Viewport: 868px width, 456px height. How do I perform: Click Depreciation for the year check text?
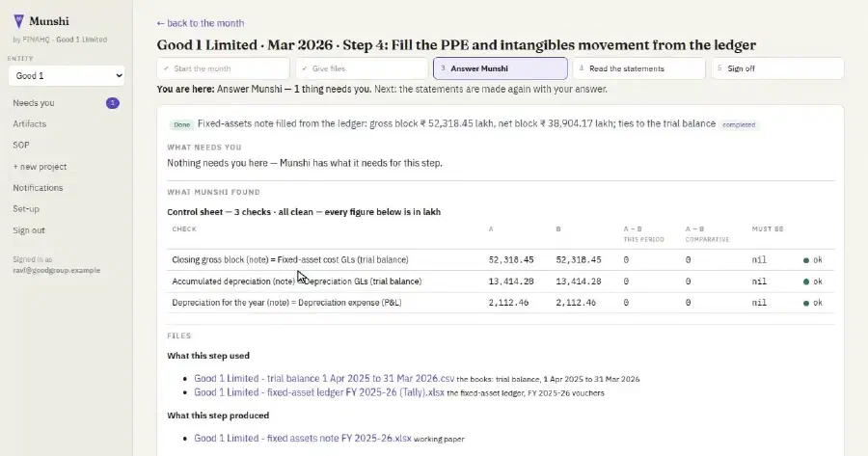[x=286, y=303]
